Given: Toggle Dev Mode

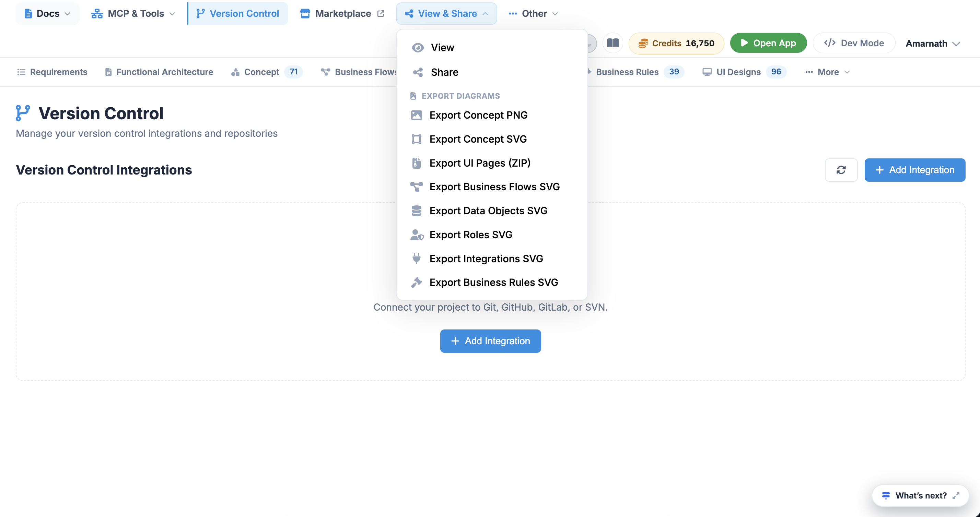Looking at the screenshot, I should pos(854,43).
